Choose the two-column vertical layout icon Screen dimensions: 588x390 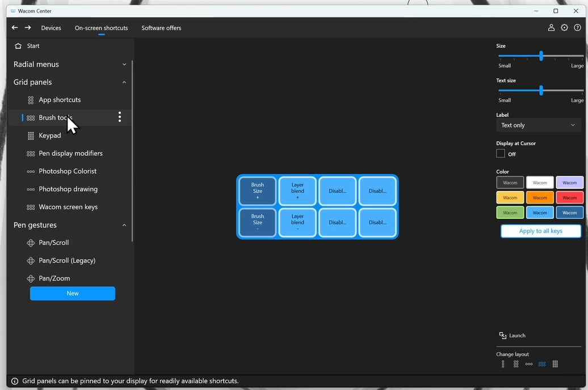pyautogui.click(x=516, y=364)
